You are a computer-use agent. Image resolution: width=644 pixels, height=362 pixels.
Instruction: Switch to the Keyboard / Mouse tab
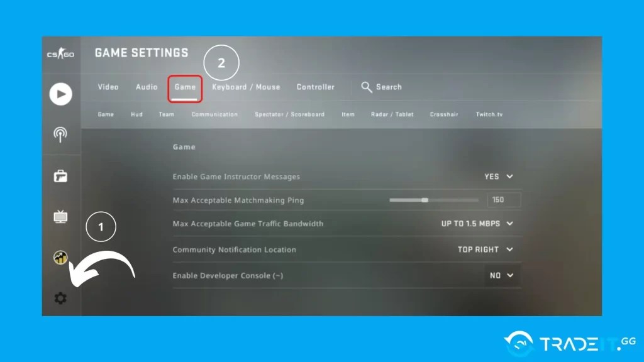click(246, 87)
